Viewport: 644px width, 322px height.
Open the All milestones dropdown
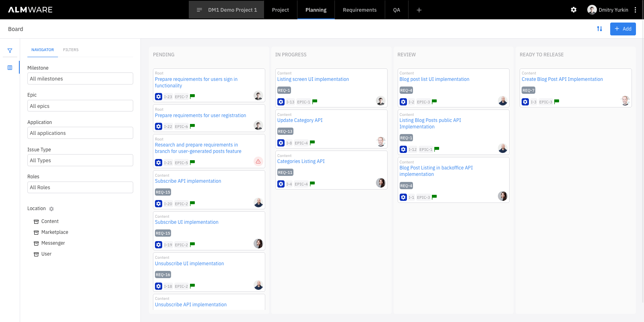pos(80,78)
